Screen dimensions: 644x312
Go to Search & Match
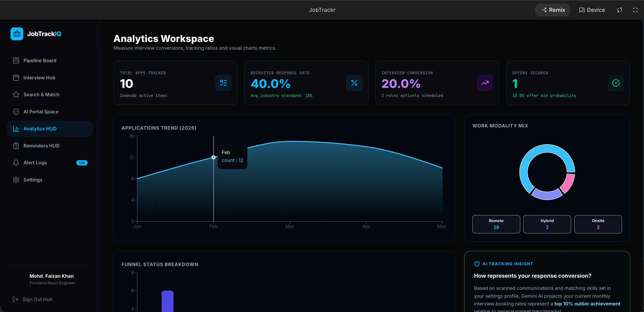point(50,94)
